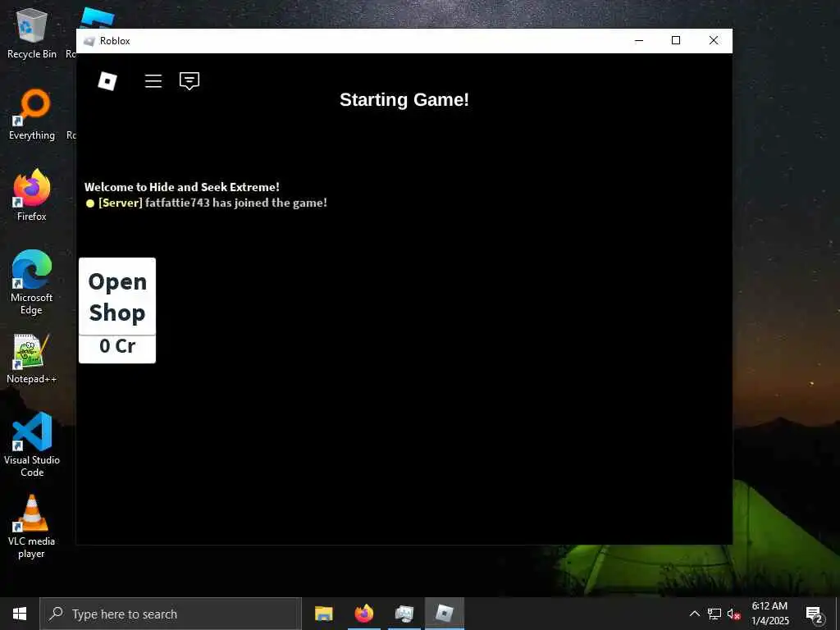Viewport: 840px width, 630px height.
Task: Select the Recycle Bin desktop icon
Action: click(32, 34)
